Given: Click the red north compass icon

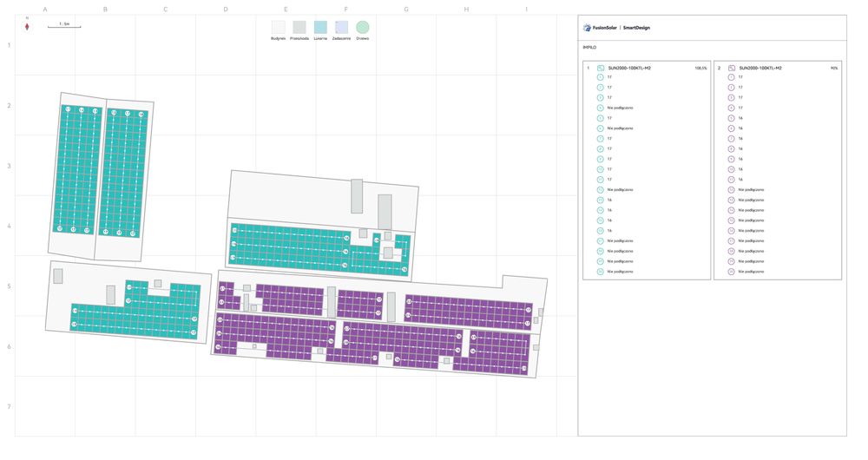Looking at the screenshot, I should click(x=27, y=26).
